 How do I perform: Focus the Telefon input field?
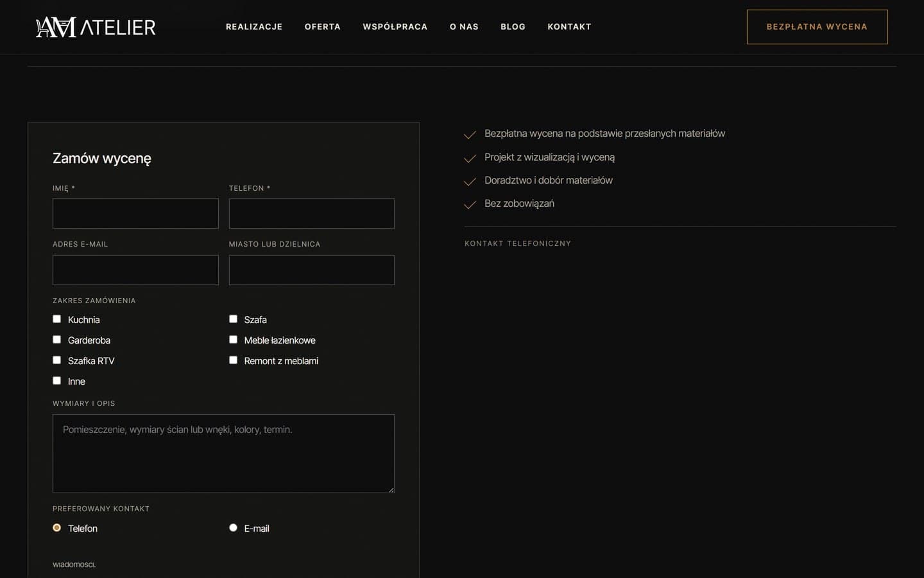(312, 213)
